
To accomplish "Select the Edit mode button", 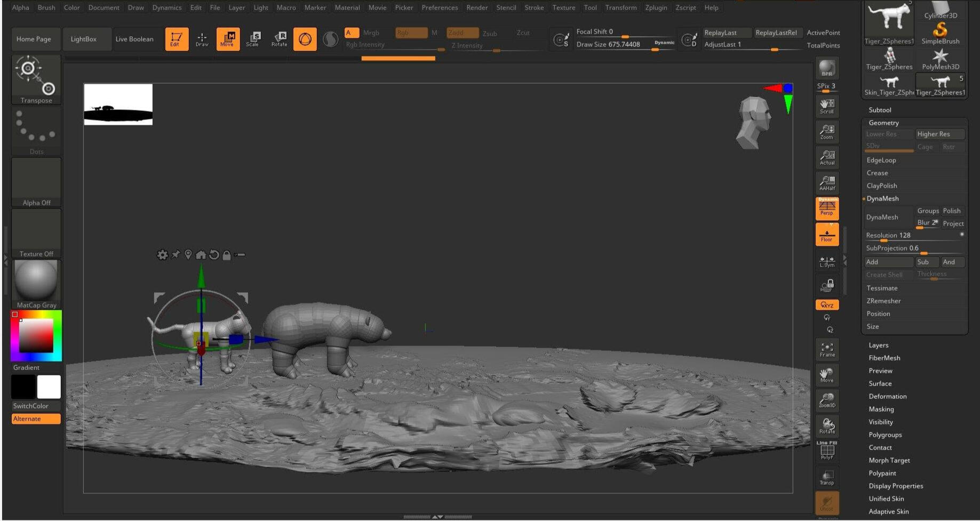I will (177, 39).
